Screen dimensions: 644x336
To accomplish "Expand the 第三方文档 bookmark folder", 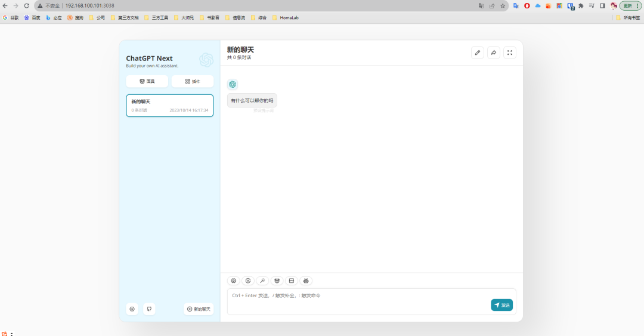I will pos(125,18).
